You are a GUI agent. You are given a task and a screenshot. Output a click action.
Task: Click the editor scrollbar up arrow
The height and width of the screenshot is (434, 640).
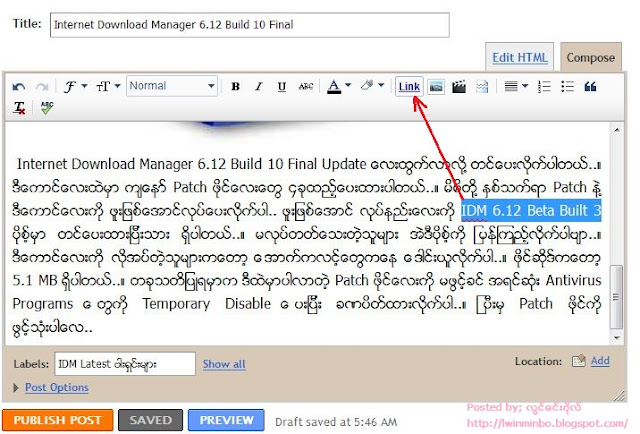pyautogui.click(x=617, y=130)
